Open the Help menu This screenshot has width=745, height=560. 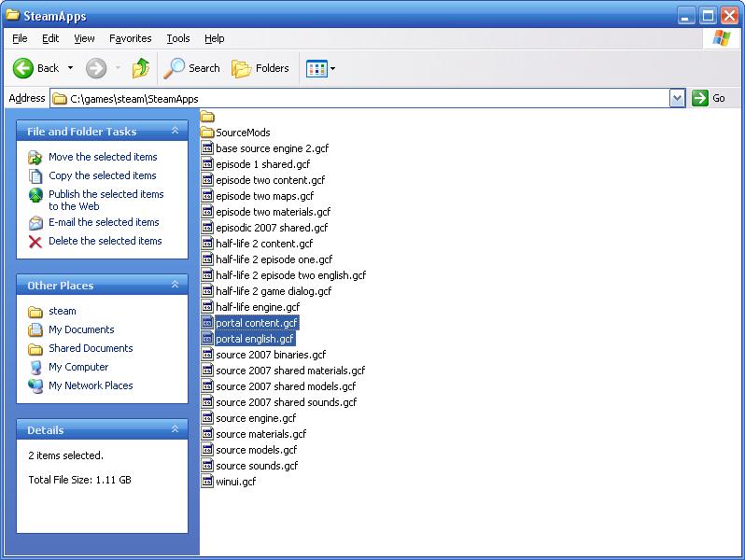pos(215,38)
